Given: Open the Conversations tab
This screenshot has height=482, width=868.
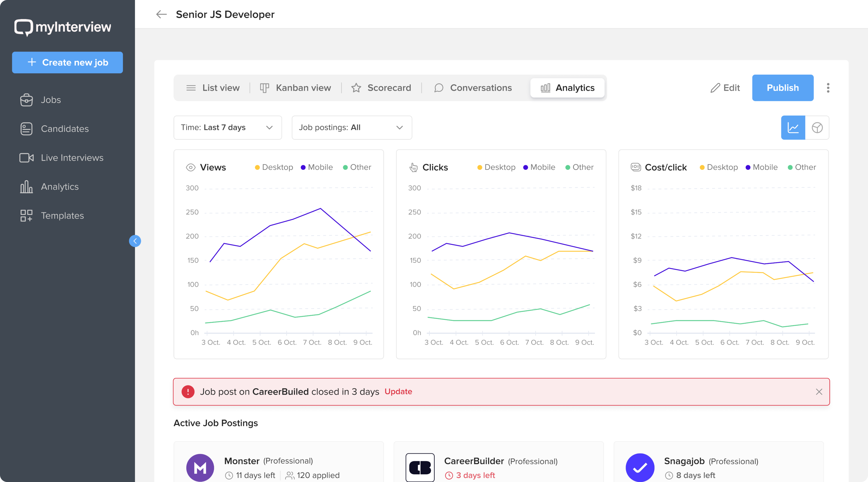Looking at the screenshot, I should [473, 88].
